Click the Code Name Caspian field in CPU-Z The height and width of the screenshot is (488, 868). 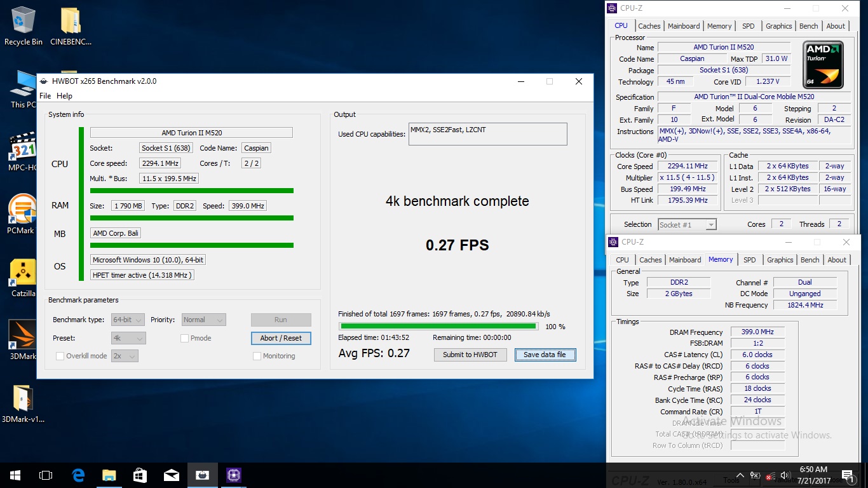[x=692, y=58]
